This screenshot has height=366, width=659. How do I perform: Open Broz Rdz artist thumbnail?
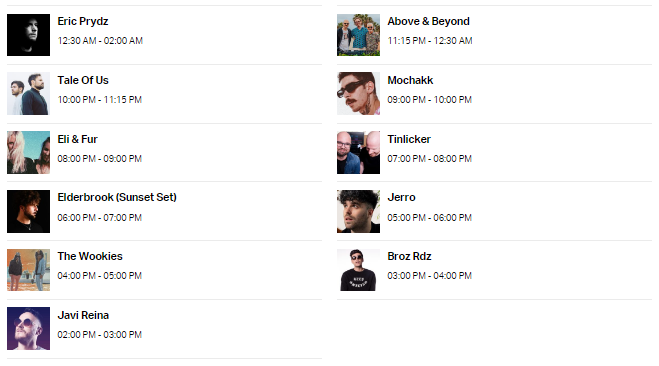pyautogui.click(x=358, y=270)
